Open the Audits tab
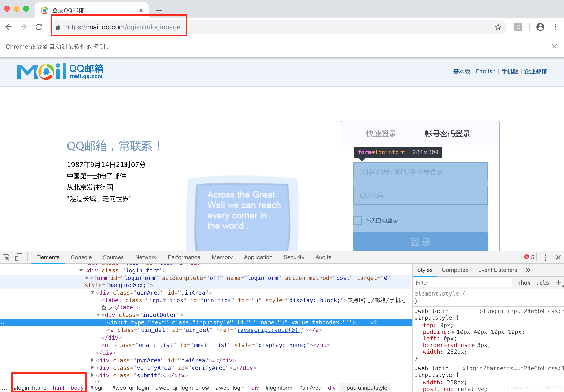 [x=323, y=257]
